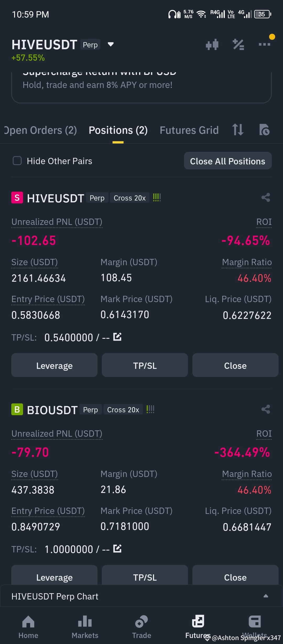Open the more options ellipsis menu icon
283x644 pixels.
(x=264, y=44)
